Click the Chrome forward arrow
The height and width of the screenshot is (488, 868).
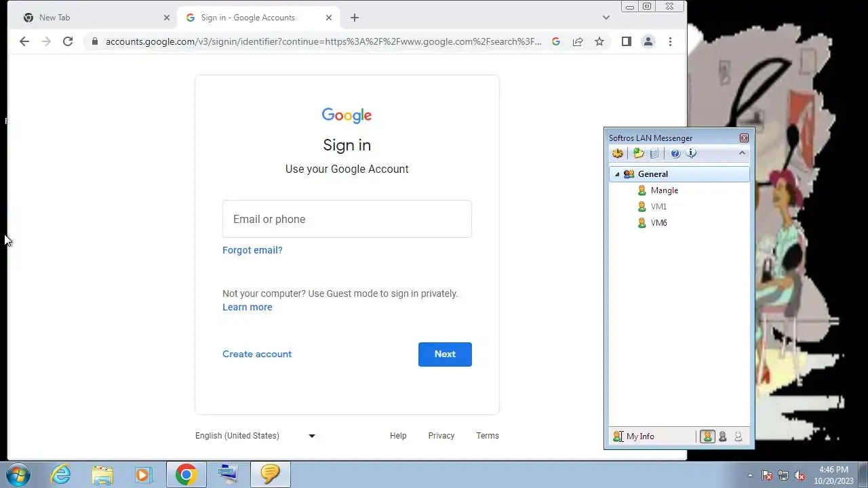[46, 41]
